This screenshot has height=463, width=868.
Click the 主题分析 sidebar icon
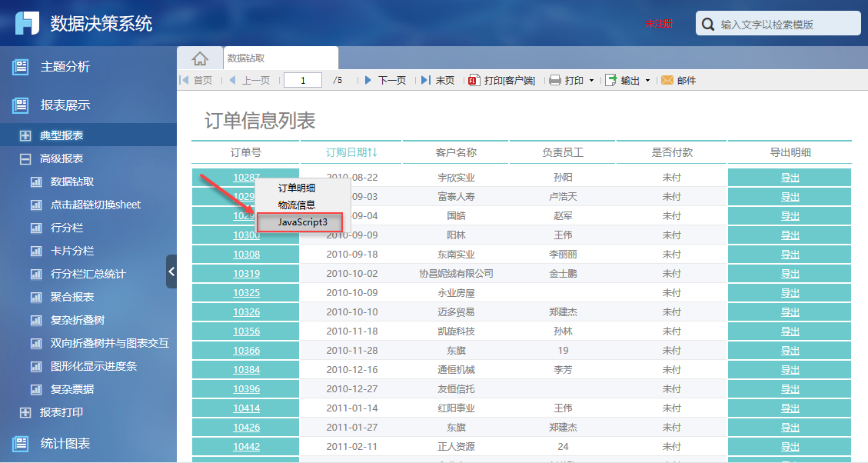(x=21, y=67)
